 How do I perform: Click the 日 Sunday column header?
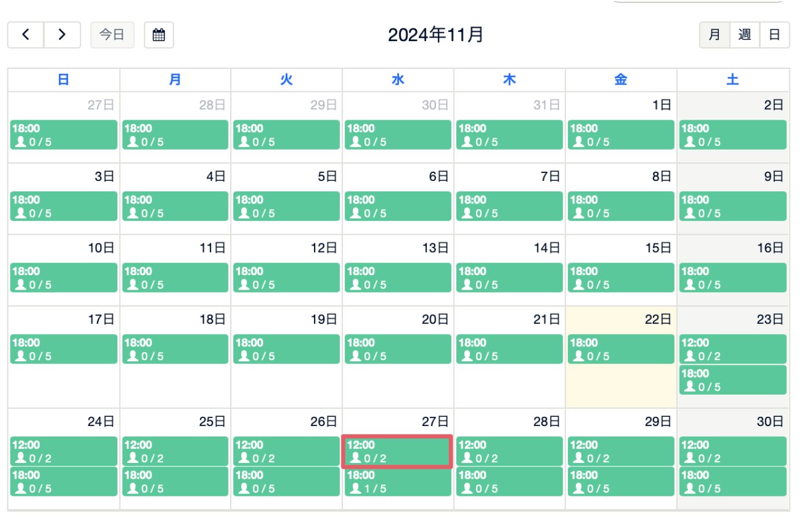click(x=64, y=80)
